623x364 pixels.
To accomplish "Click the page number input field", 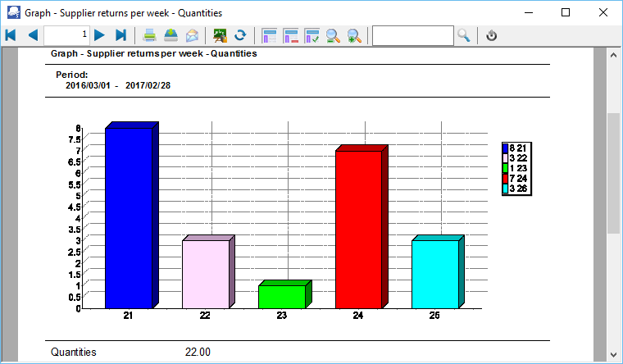I will [67, 35].
